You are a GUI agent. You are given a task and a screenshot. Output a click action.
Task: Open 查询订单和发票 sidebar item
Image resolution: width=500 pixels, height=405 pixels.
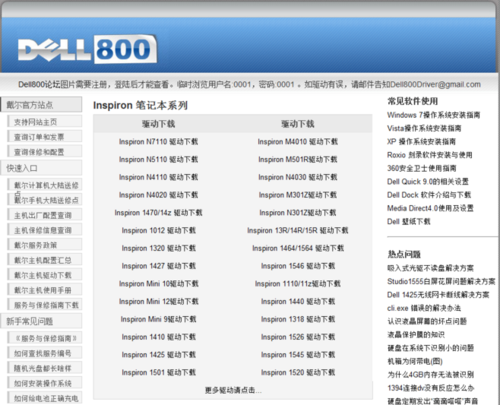click(x=45, y=137)
